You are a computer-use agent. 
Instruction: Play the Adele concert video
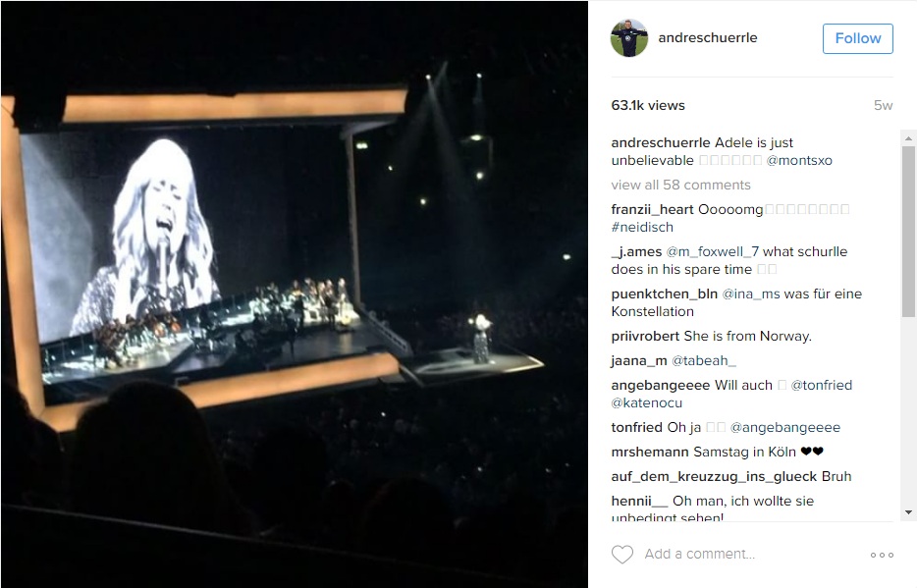tap(295, 294)
